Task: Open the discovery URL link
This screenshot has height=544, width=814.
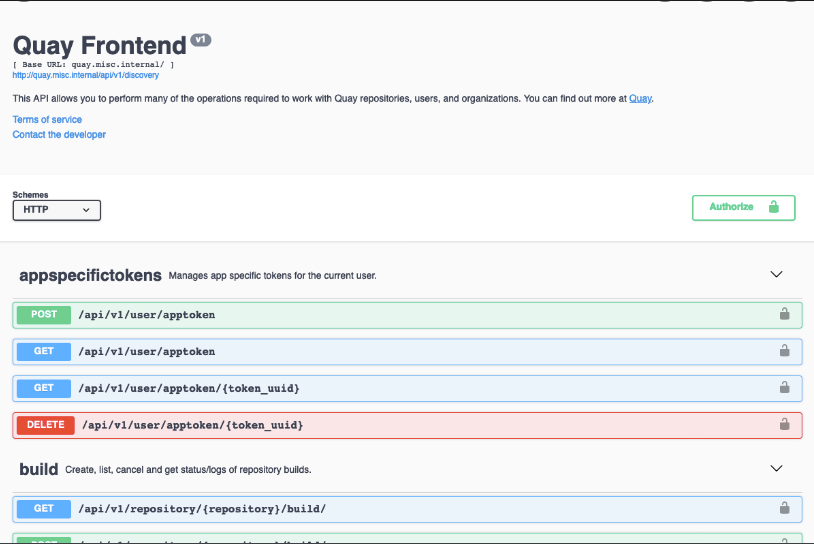Action: pyautogui.click(x=86, y=75)
